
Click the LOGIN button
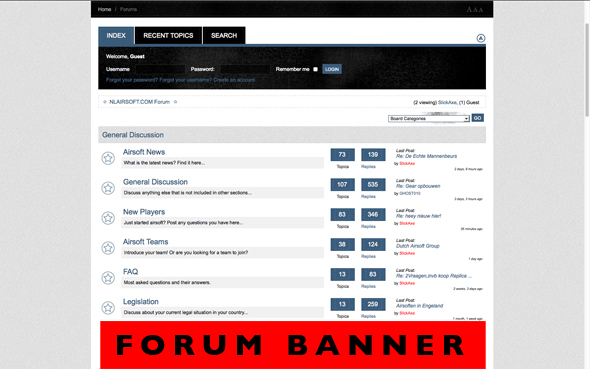tap(332, 69)
